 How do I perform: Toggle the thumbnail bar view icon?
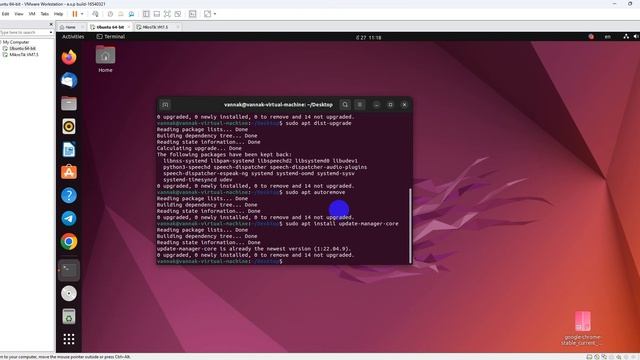point(157,14)
